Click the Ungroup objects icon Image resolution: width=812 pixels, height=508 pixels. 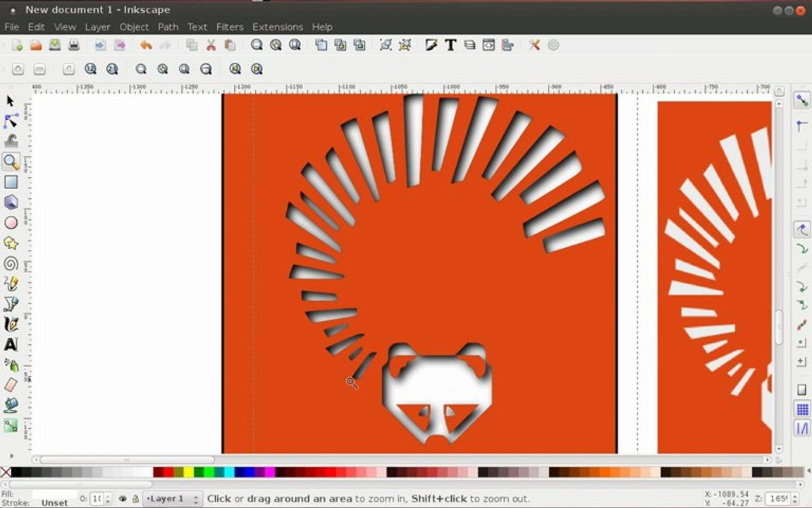click(405, 45)
